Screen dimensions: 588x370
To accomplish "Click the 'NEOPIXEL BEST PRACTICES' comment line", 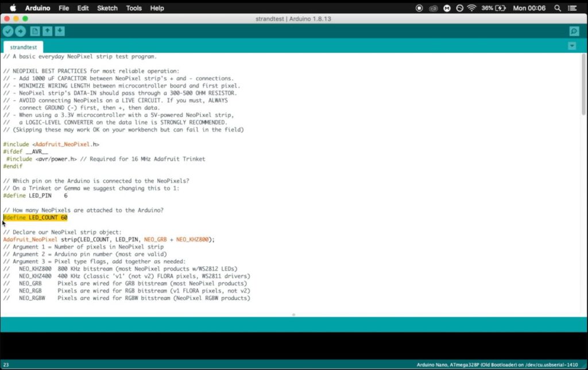I will 91,71.
